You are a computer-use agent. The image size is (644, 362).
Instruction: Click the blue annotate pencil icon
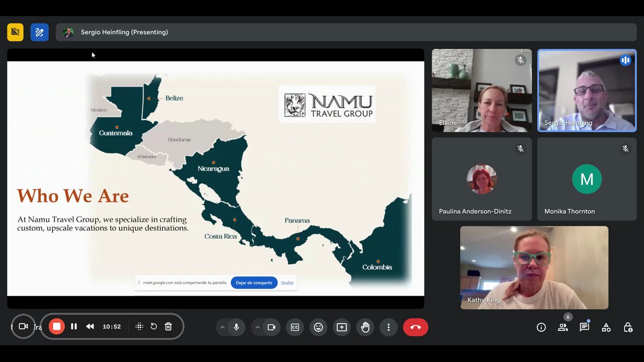39,32
